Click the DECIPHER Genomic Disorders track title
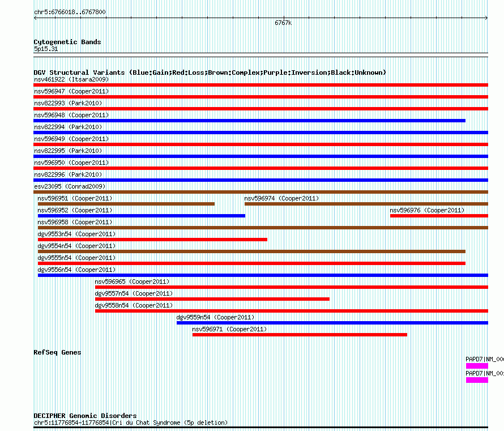The height and width of the screenshot is (431, 504). pos(85,416)
